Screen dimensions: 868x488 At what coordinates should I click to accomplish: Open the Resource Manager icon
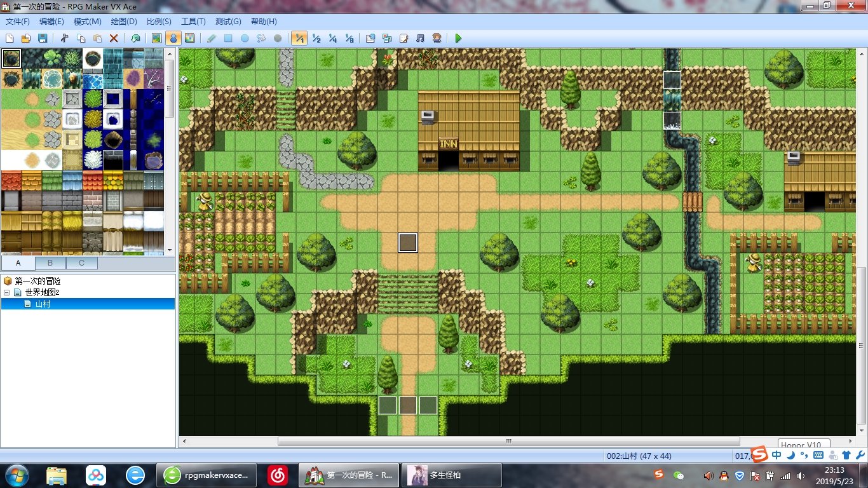tap(387, 38)
